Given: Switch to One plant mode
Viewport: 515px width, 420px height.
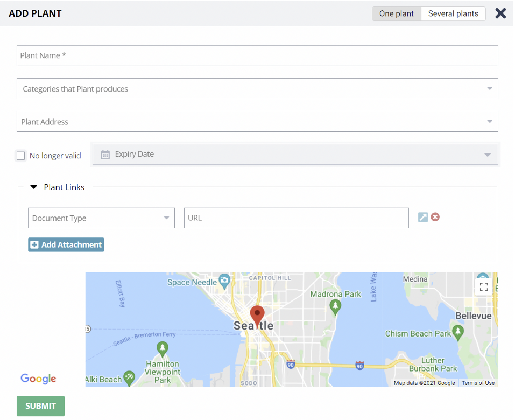Looking at the screenshot, I should [x=396, y=13].
